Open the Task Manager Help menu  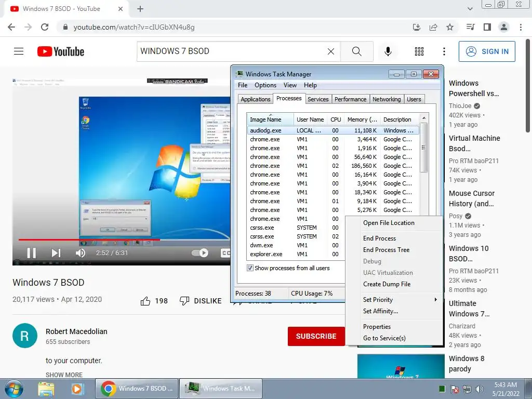click(310, 85)
